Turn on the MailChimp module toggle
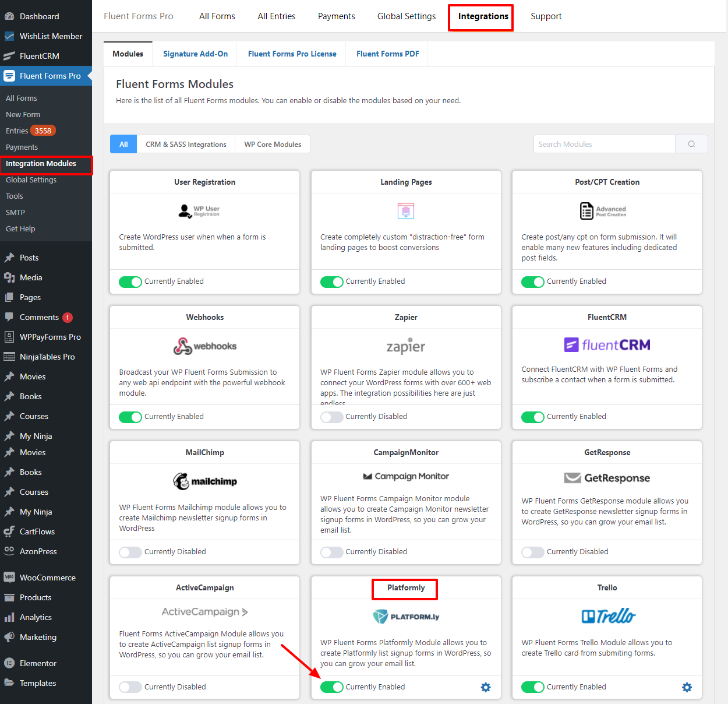 pyautogui.click(x=130, y=552)
